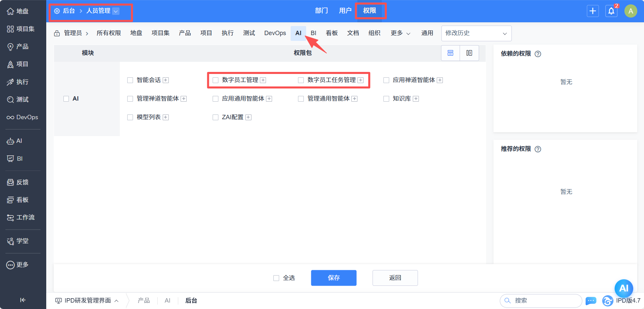Open DevOps in the left sidebar

[x=23, y=117]
